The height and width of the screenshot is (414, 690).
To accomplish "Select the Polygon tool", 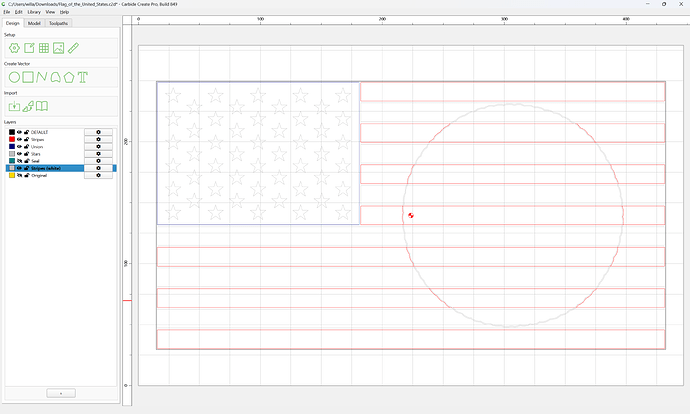I will [69, 77].
